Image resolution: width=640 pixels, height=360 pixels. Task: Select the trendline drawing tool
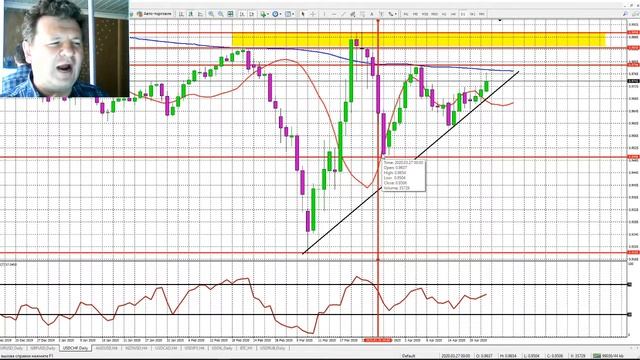point(343,14)
